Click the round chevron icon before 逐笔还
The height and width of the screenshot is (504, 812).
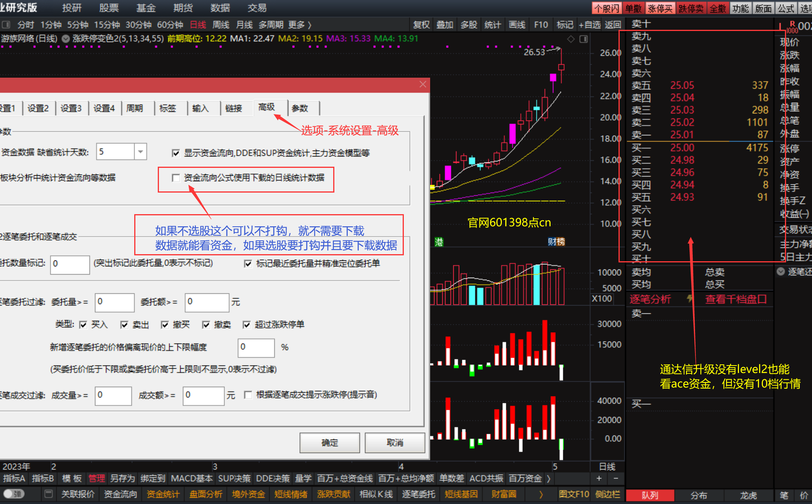pos(781,271)
